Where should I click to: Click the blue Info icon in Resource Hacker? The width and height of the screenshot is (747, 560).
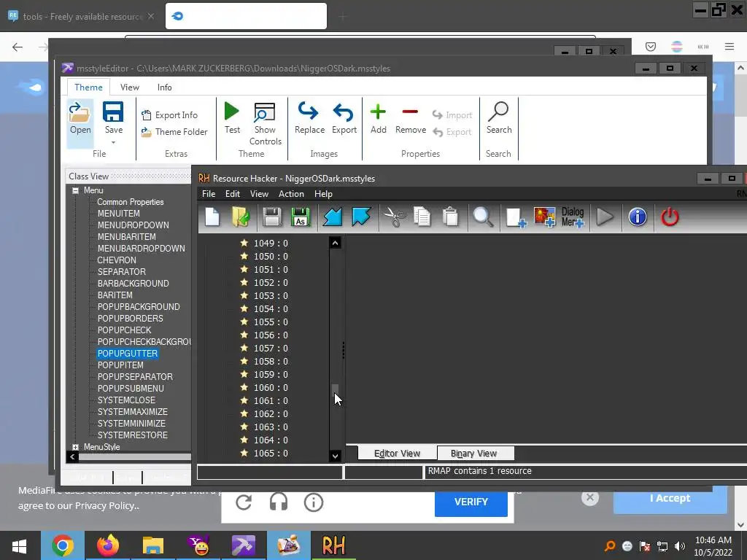point(638,217)
